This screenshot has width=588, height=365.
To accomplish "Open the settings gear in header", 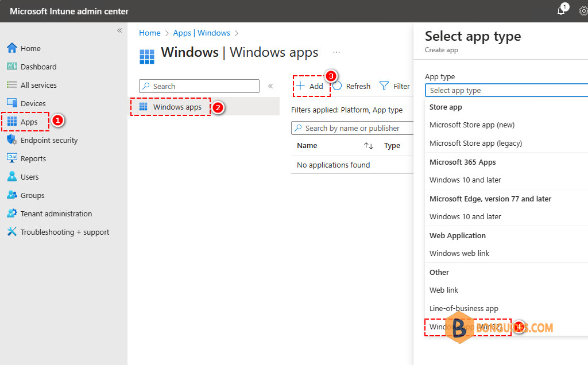I will (583, 11).
